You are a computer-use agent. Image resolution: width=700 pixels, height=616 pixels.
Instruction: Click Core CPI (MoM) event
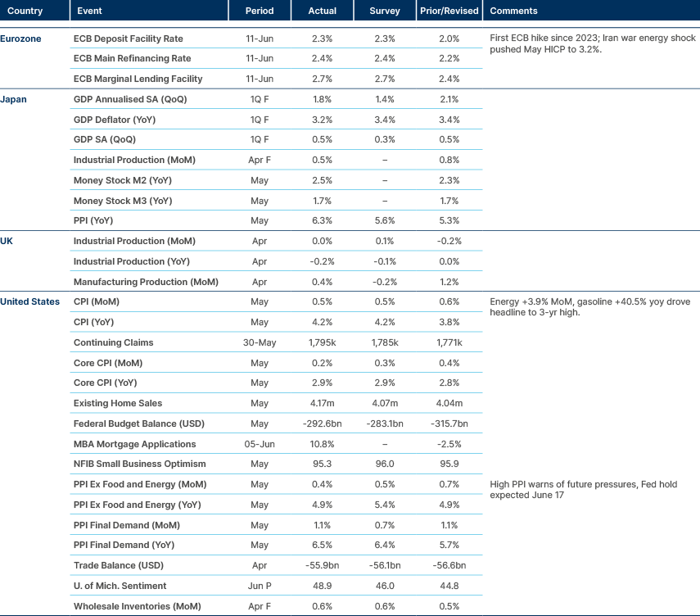108,363
